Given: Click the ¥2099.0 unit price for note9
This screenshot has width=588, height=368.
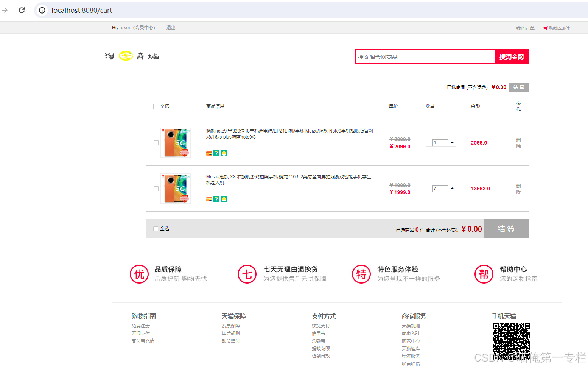Looking at the screenshot, I should pos(400,147).
